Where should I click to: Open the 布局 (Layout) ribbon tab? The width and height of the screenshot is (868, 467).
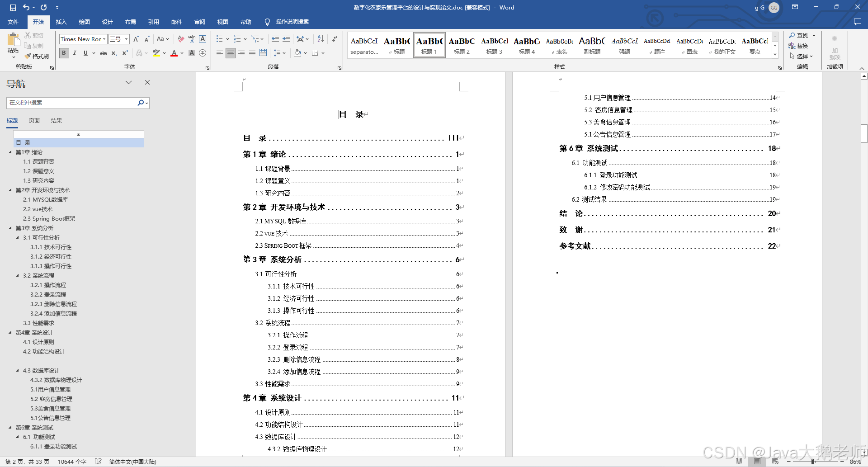tap(131, 22)
